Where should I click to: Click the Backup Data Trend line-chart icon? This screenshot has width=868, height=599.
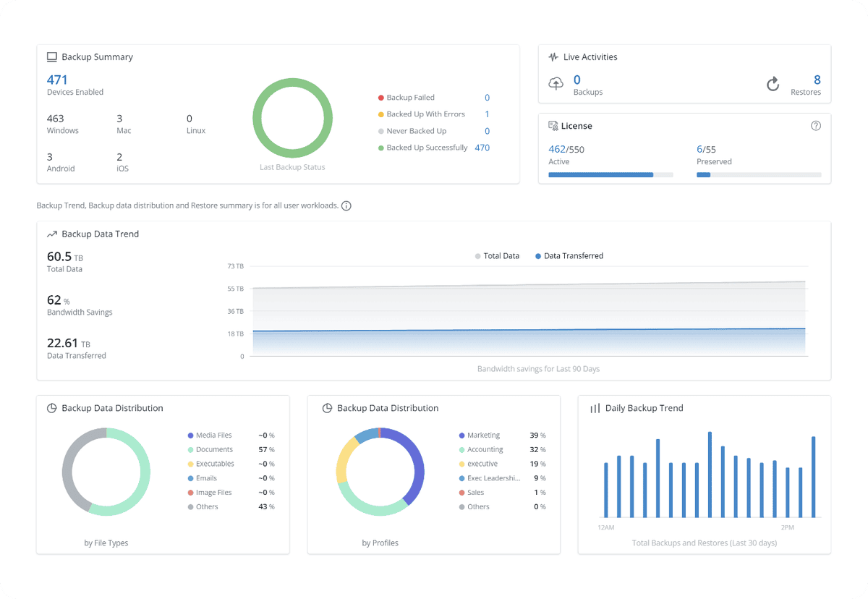[x=51, y=234]
